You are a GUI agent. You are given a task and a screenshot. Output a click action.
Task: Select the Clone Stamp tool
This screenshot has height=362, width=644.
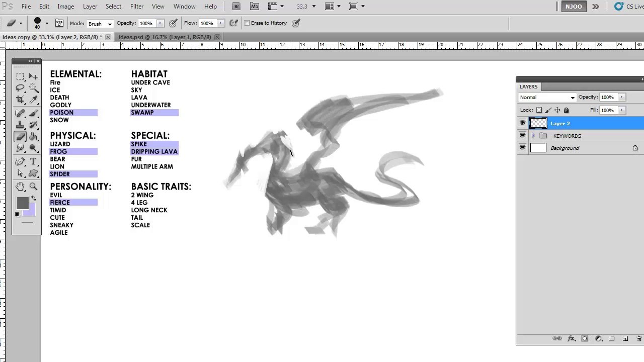coord(20,125)
